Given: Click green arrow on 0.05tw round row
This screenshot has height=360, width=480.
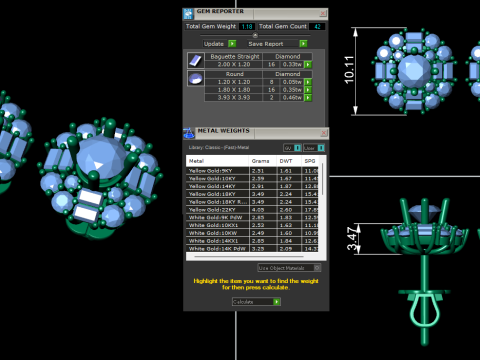Looking at the screenshot, I should [308, 82].
